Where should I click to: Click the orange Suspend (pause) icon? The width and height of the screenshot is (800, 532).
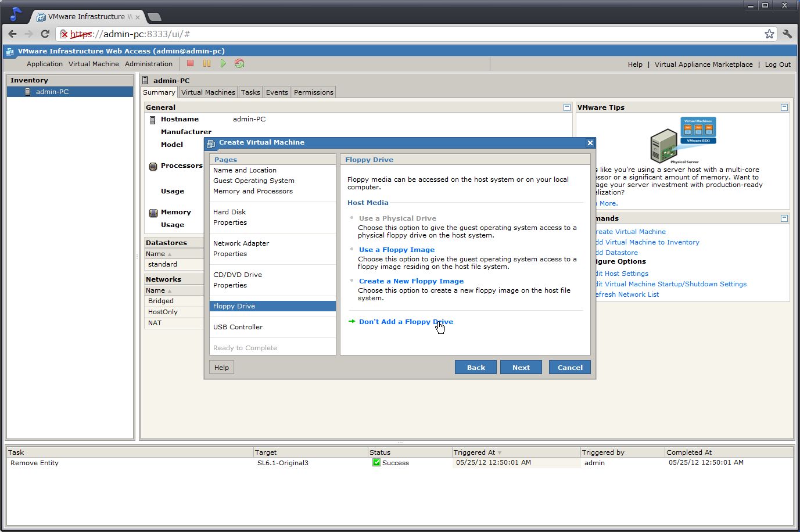207,63
